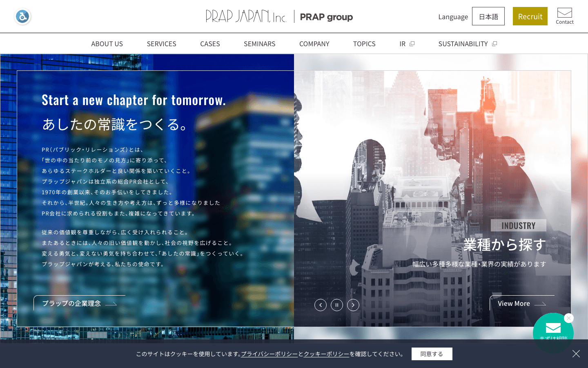
Task: Click the 業種から探す heading
Action: click(505, 245)
